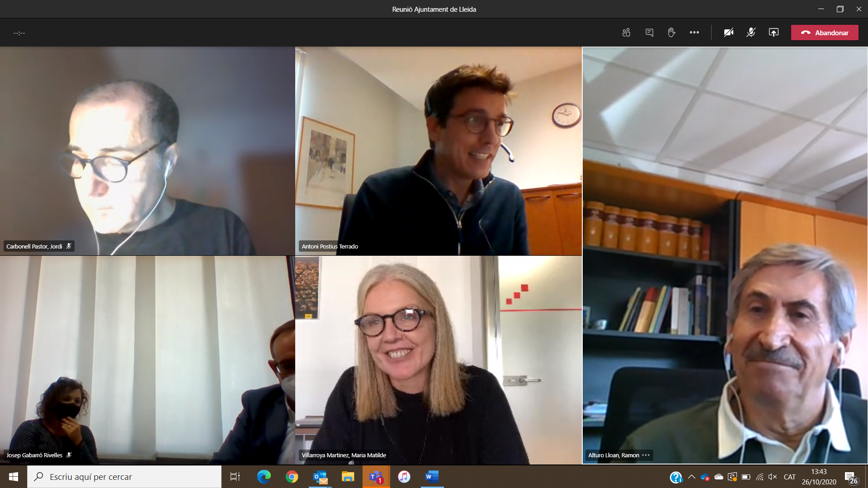Open the More actions ellipsis menu
Screen dimensions: 868x488
pos(694,33)
